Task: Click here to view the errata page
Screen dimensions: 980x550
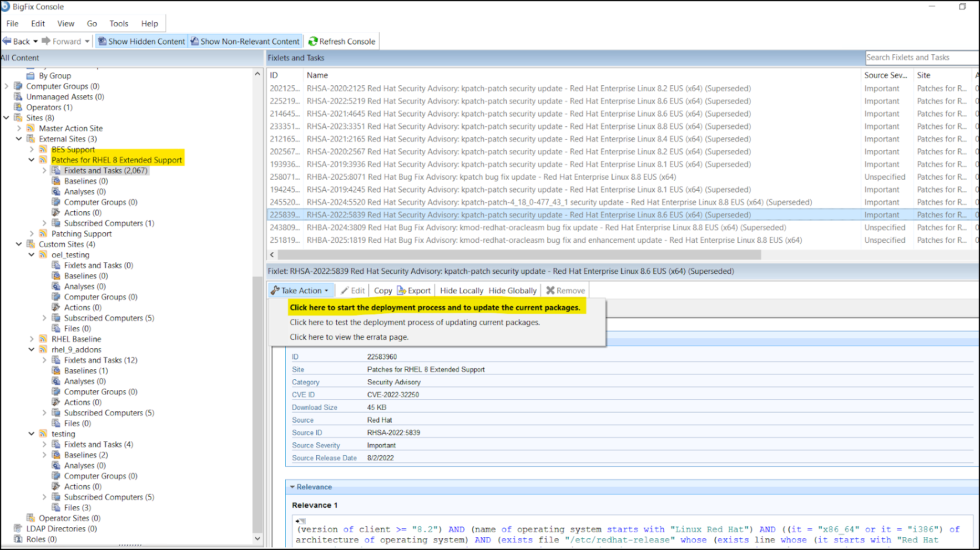Action: pos(349,337)
